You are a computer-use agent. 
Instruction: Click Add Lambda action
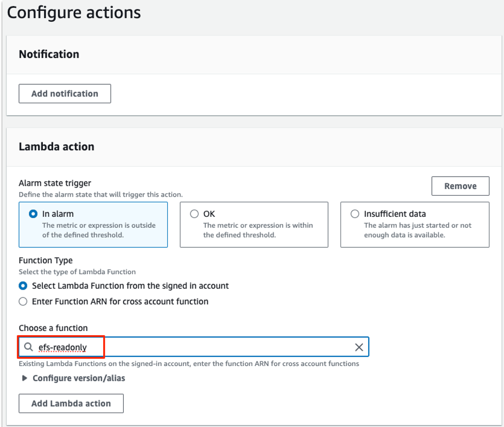coord(71,403)
